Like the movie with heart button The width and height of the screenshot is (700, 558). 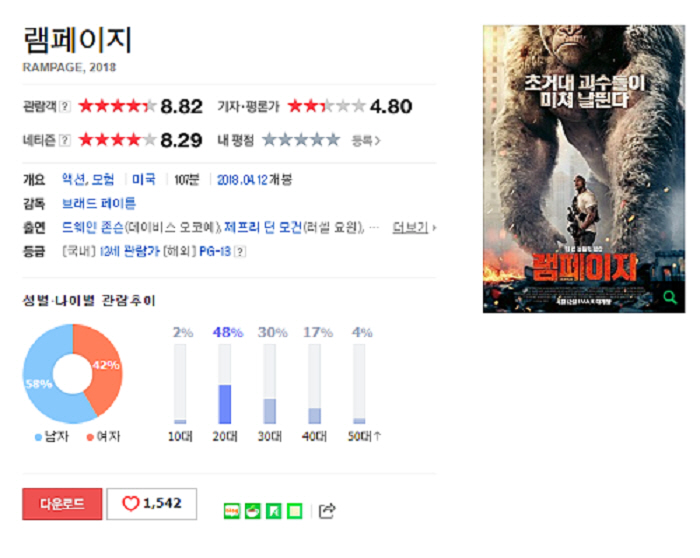coord(152,504)
